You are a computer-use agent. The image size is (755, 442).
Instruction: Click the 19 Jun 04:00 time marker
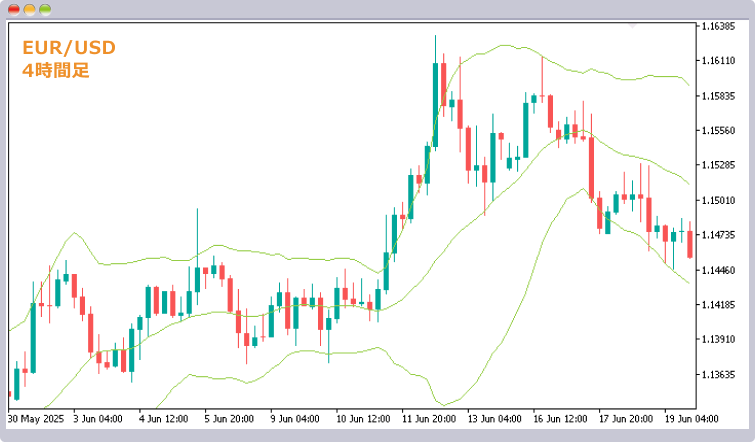coord(692,419)
